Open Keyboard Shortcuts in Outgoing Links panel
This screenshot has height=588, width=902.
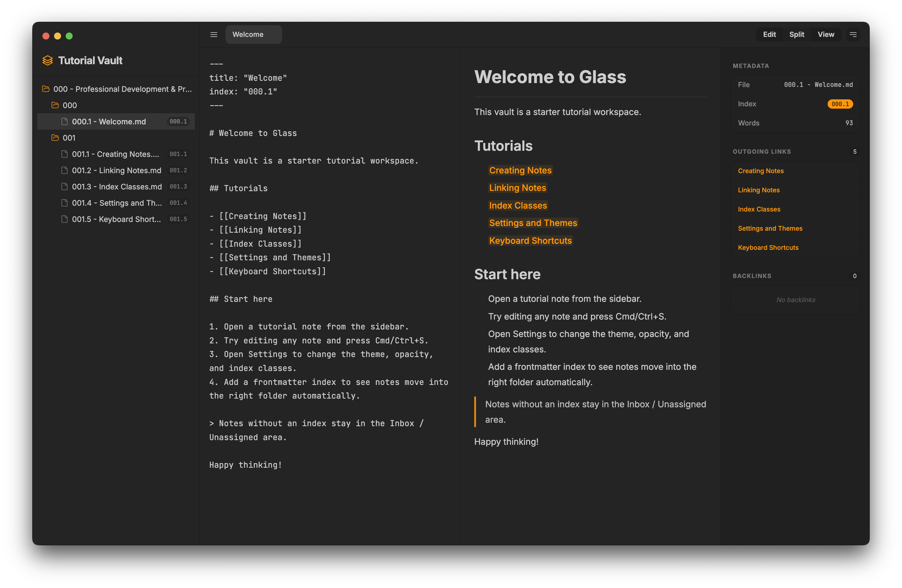pyautogui.click(x=768, y=248)
